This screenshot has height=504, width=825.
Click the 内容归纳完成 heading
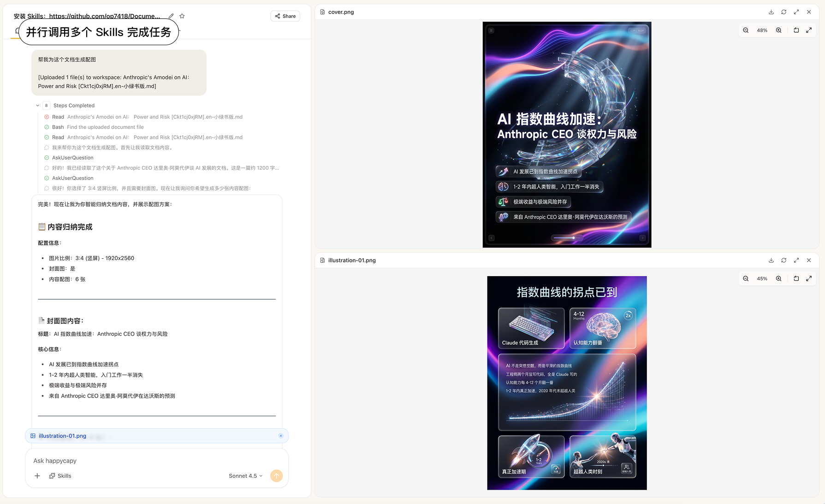coord(65,227)
